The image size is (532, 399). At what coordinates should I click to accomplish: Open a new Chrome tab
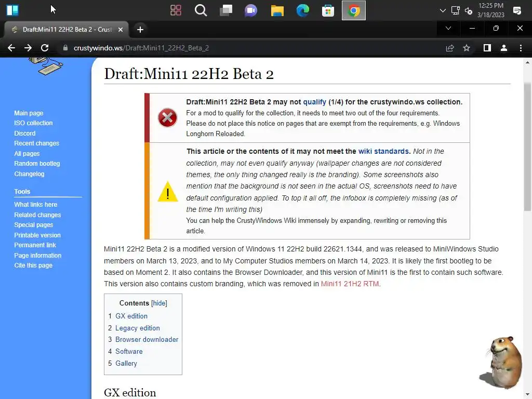coord(140,30)
